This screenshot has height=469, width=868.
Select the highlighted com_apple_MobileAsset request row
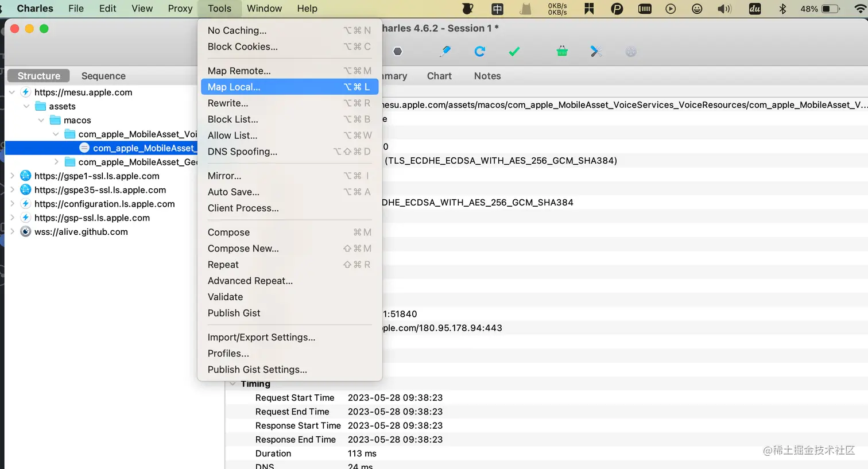point(101,148)
